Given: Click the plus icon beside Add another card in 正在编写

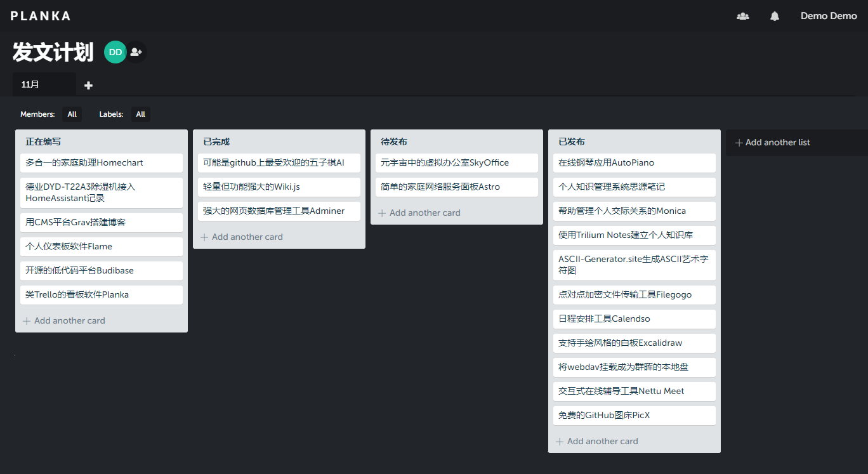Looking at the screenshot, I should pyautogui.click(x=26, y=320).
